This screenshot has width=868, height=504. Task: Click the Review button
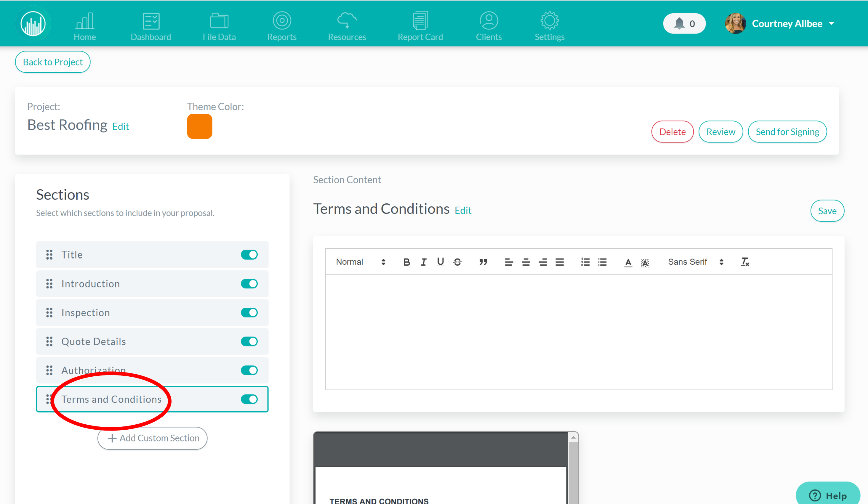(x=720, y=131)
